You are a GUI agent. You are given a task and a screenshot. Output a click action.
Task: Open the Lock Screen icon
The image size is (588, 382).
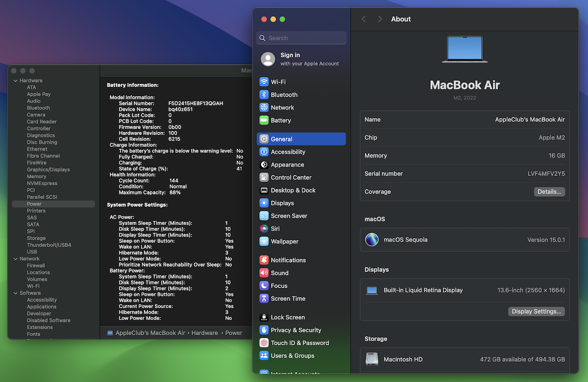click(264, 317)
